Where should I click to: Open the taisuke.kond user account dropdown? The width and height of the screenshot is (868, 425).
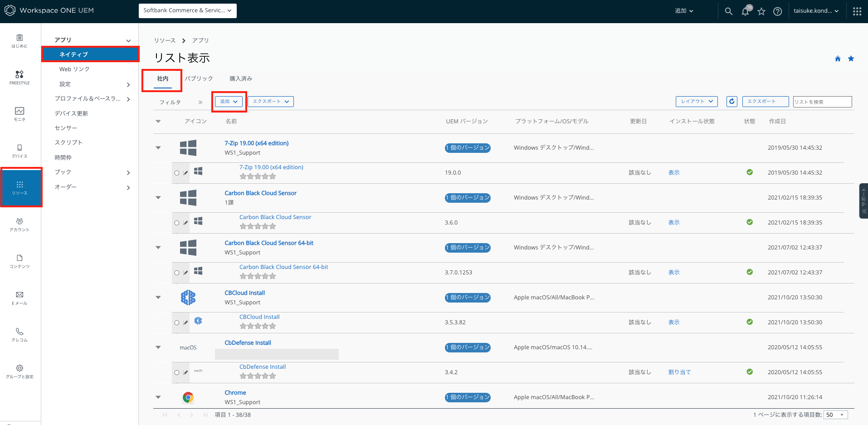coord(816,11)
